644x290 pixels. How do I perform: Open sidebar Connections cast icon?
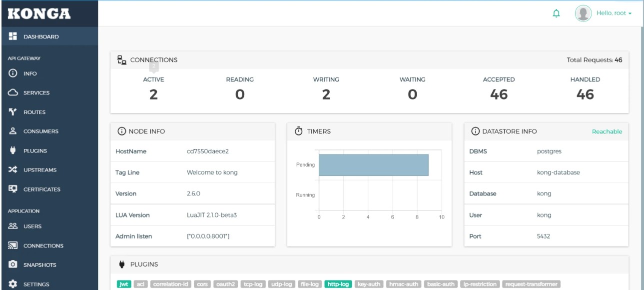(x=13, y=245)
